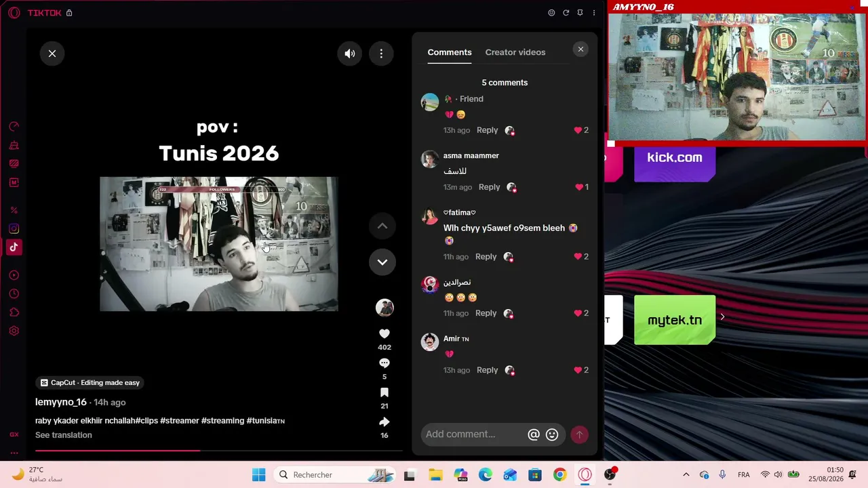Like the Friend comment at top
The width and height of the screenshot is (868, 488).
tap(578, 130)
